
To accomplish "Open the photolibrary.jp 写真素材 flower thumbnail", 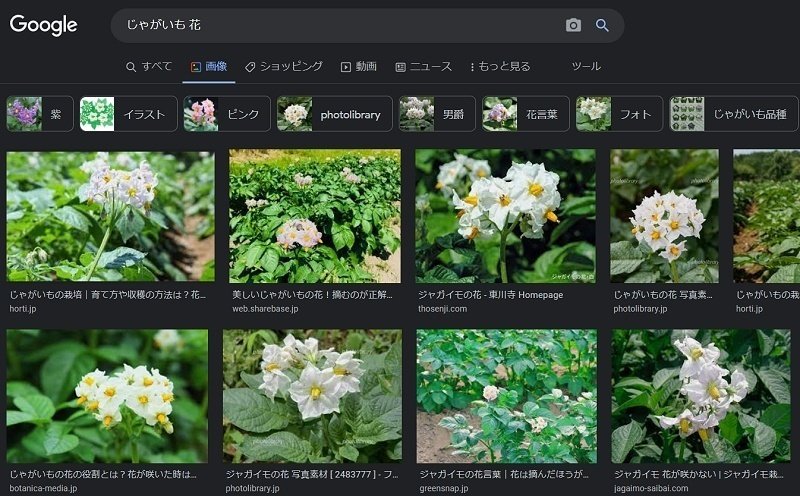I will tap(664, 216).
